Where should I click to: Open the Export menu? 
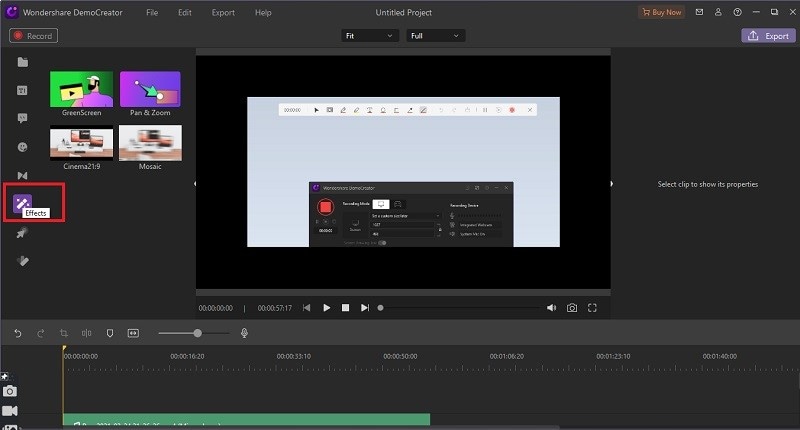pyautogui.click(x=223, y=12)
